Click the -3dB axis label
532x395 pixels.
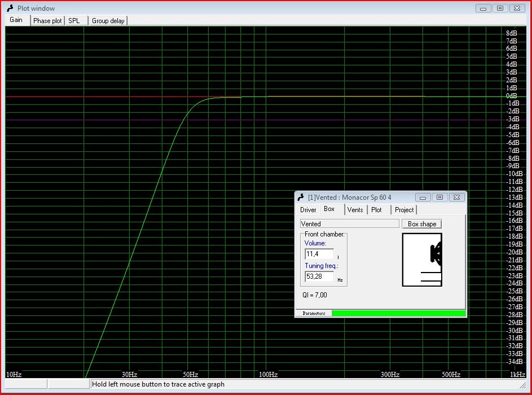pyautogui.click(x=513, y=118)
